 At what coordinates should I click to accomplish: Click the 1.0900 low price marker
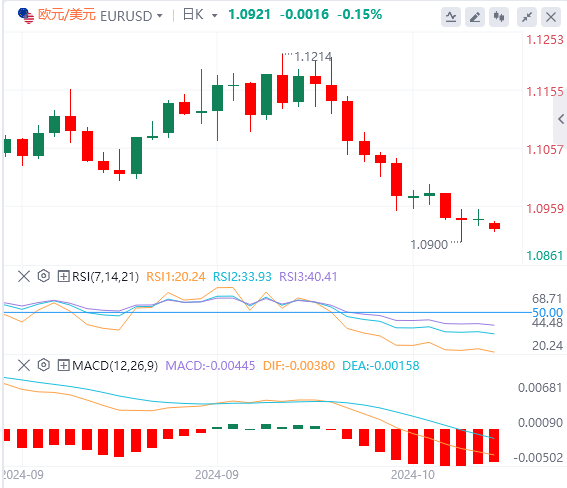[429, 245]
